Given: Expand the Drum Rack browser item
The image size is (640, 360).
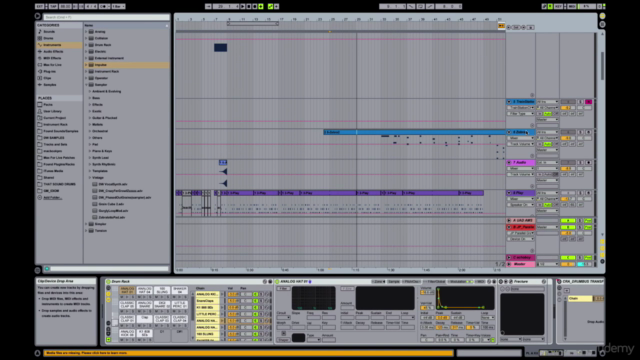Looking at the screenshot, I should coord(86,45).
